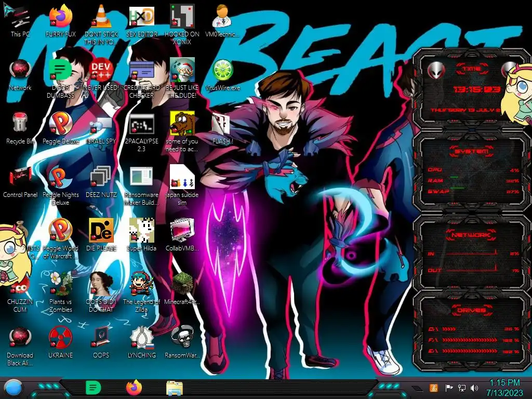Select the BE JUST LIKE THE DUDE icon
The height and width of the screenshot is (399, 532).
pyautogui.click(x=182, y=78)
